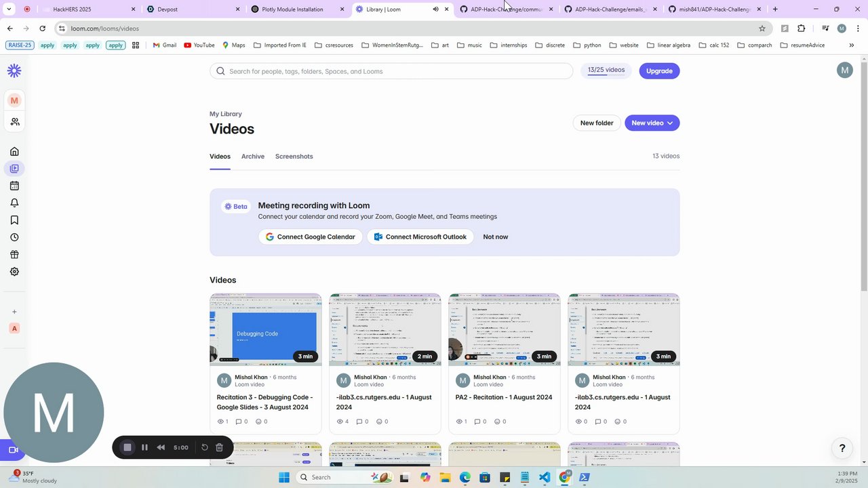
Task: Open the YouTube bookmark
Action: click(x=199, y=45)
